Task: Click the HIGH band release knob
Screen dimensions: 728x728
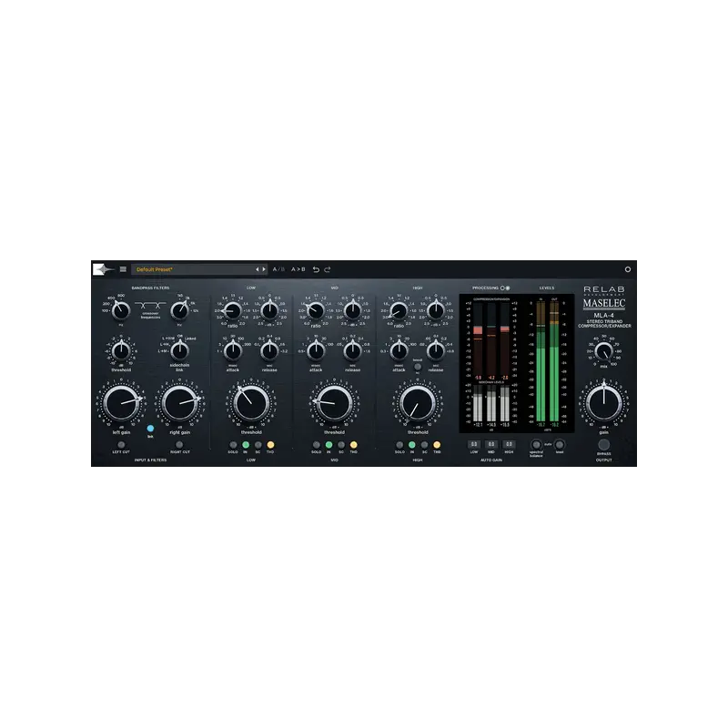Action: 436,351
